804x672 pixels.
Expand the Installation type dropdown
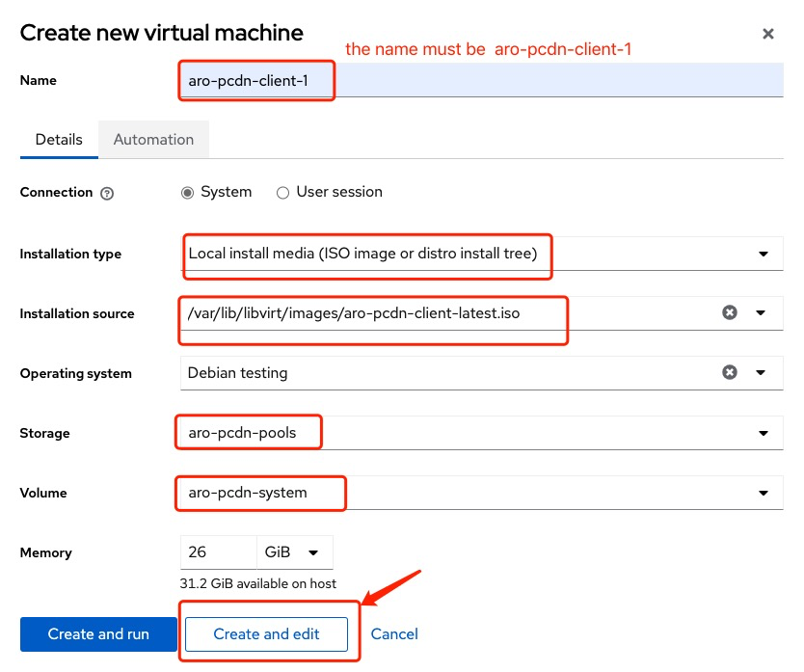coord(764,255)
